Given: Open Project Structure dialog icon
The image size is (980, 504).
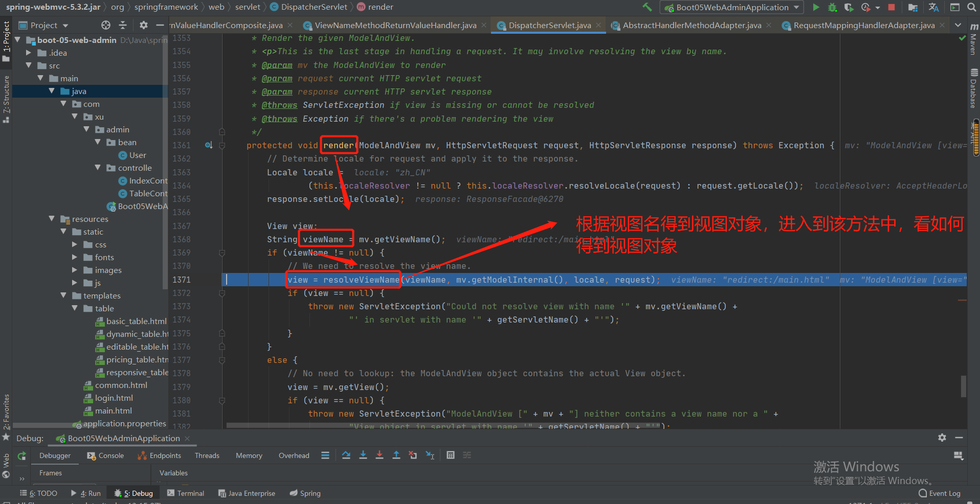Looking at the screenshot, I should point(912,7).
